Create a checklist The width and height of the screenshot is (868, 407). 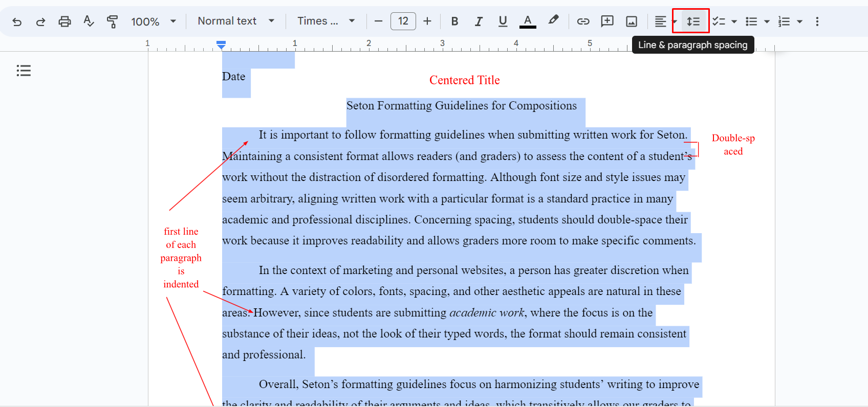pos(719,21)
